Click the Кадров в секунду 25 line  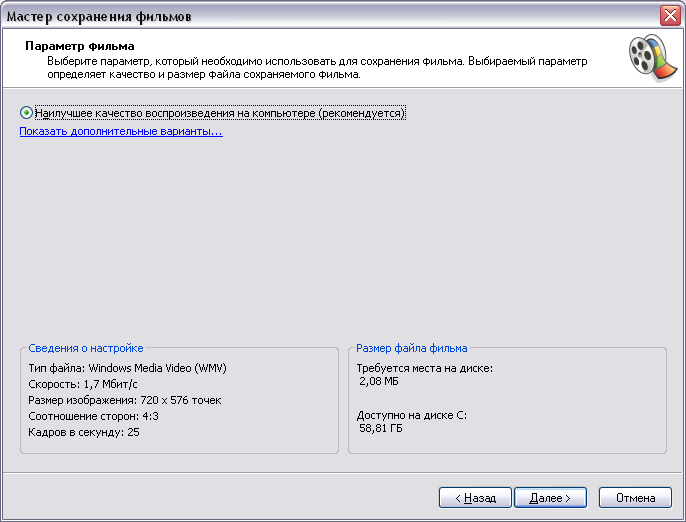point(84,432)
